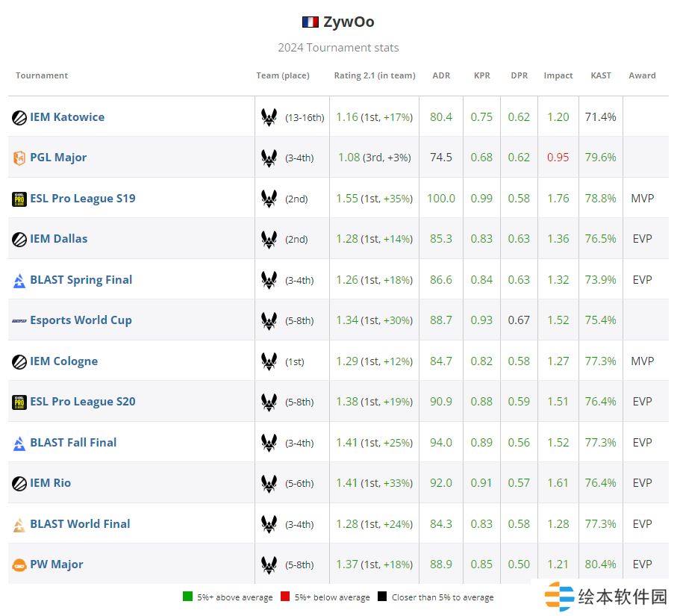This screenshot has width=680, height=616.
Task: Click the Tournament column header
Action: click(42, 75)
